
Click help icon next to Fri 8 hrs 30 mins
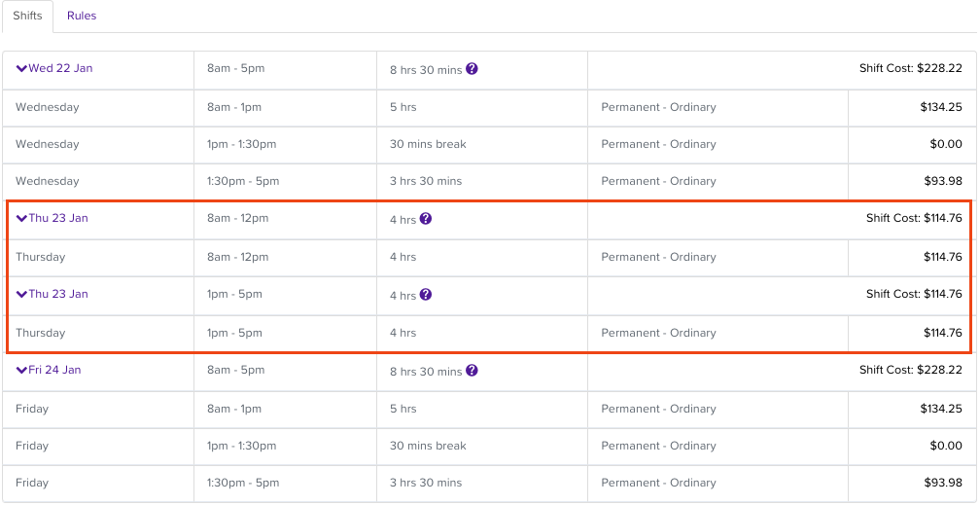(472, 371)
